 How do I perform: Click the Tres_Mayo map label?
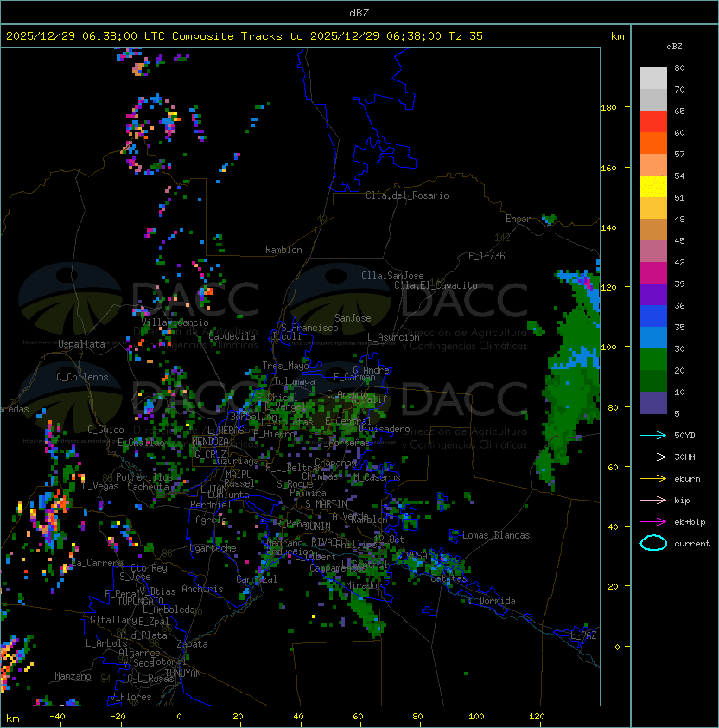(x=285, y=366)
